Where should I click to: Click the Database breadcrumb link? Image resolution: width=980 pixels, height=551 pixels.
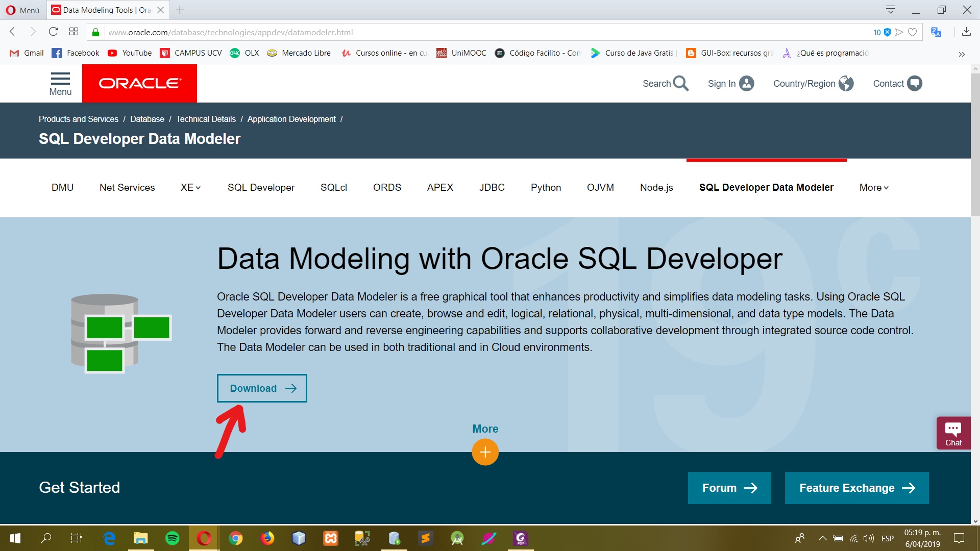click(147, 119)
